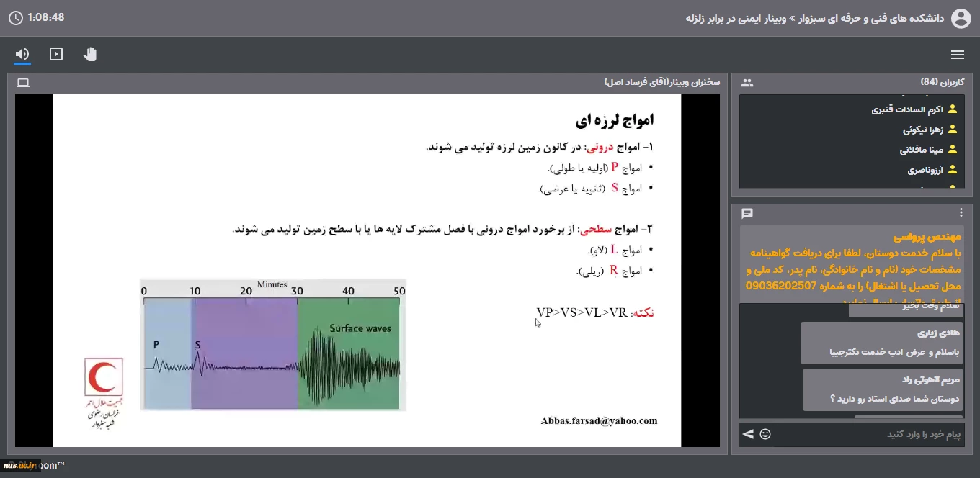Send the chat message with arrow icon

748,434
